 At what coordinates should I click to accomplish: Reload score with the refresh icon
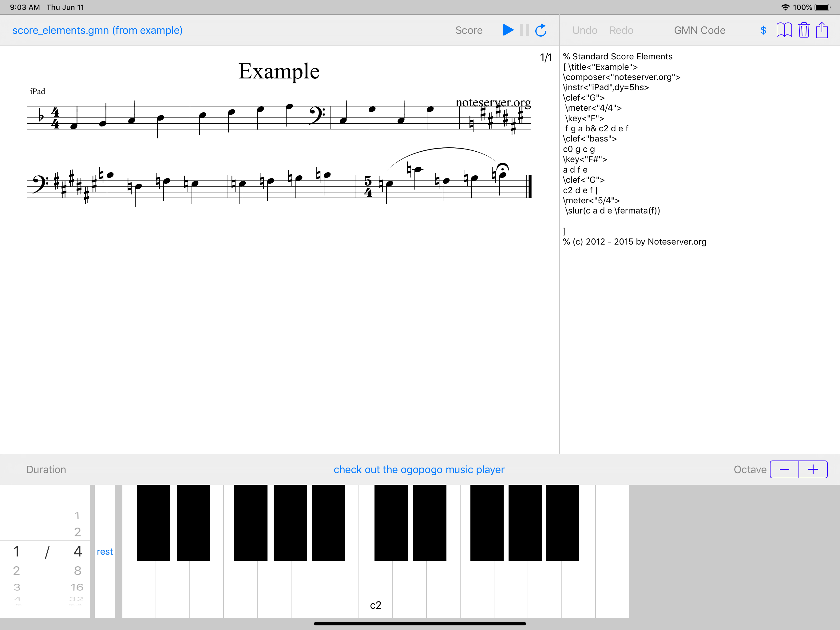coord(541,30)
